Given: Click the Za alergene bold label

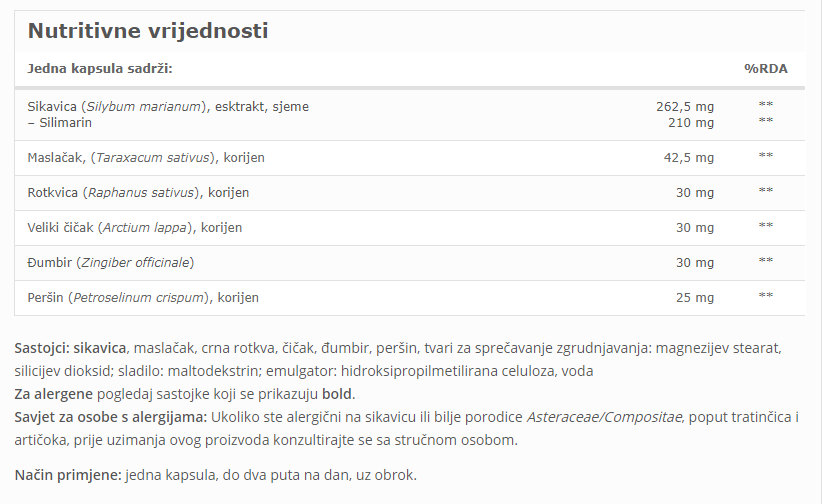Looking at the screenshot, I should point(53,395).
